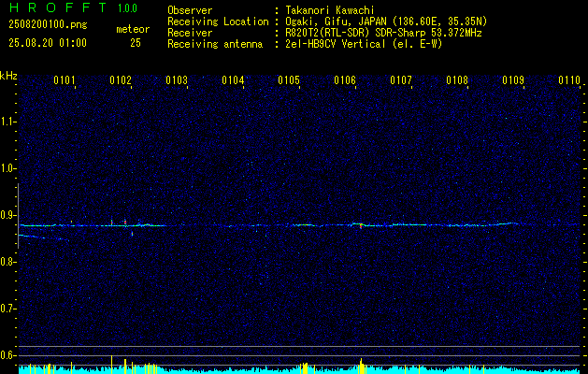Image resolution: width=588 pixels, height=374 pixels.
Task: Click the filename 2508200100.png
Action: pyautogui.click(x=48, y=24)
